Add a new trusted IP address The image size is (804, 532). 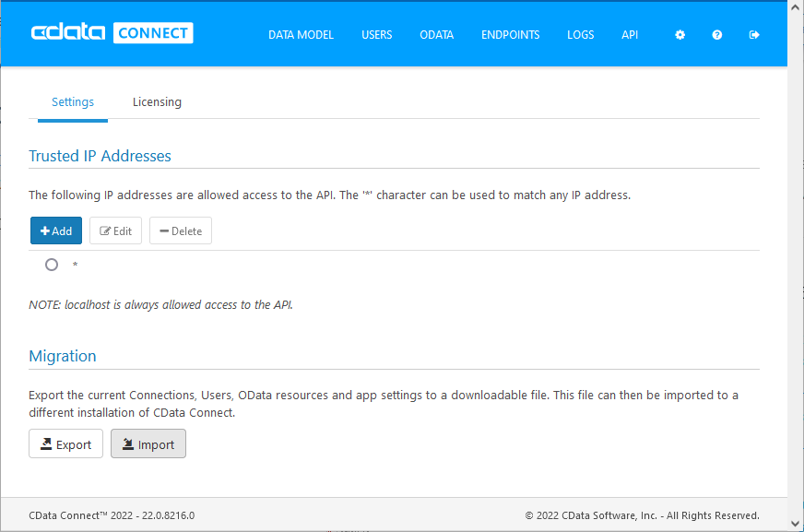click(x=56, y=231)
